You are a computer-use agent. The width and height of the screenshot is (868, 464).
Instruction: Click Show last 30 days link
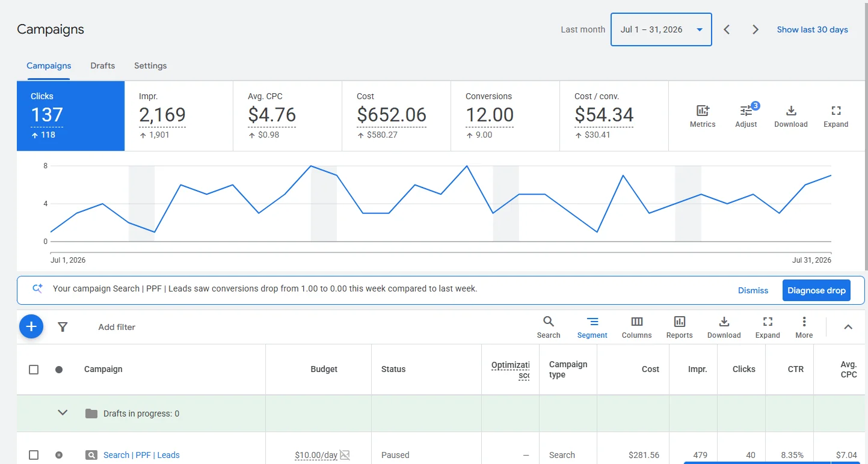(x=812, y=29)
